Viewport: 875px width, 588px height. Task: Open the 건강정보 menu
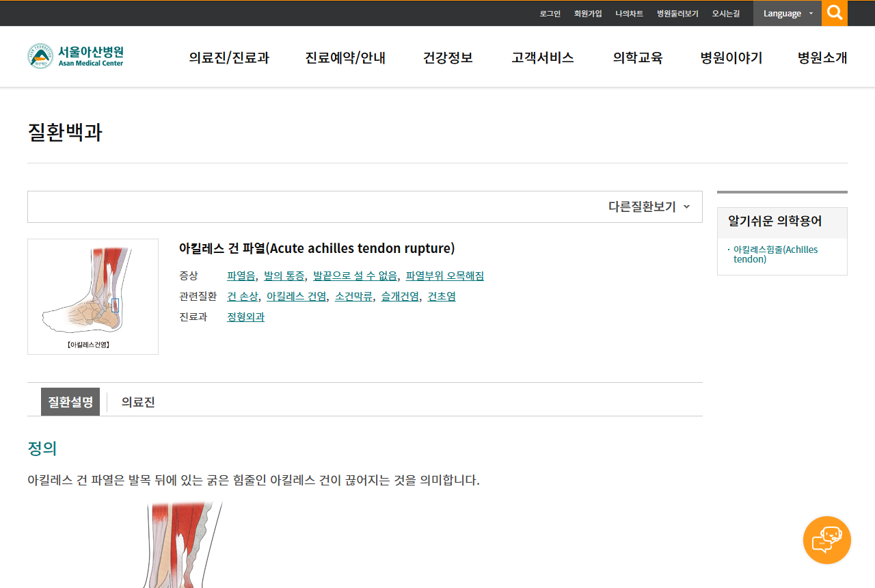448,58
